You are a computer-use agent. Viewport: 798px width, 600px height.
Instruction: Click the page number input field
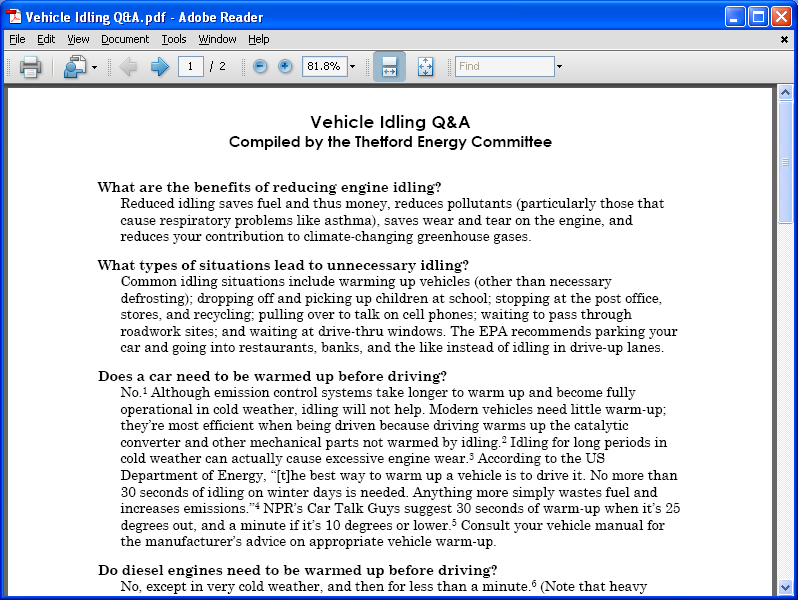pos(191,67)
